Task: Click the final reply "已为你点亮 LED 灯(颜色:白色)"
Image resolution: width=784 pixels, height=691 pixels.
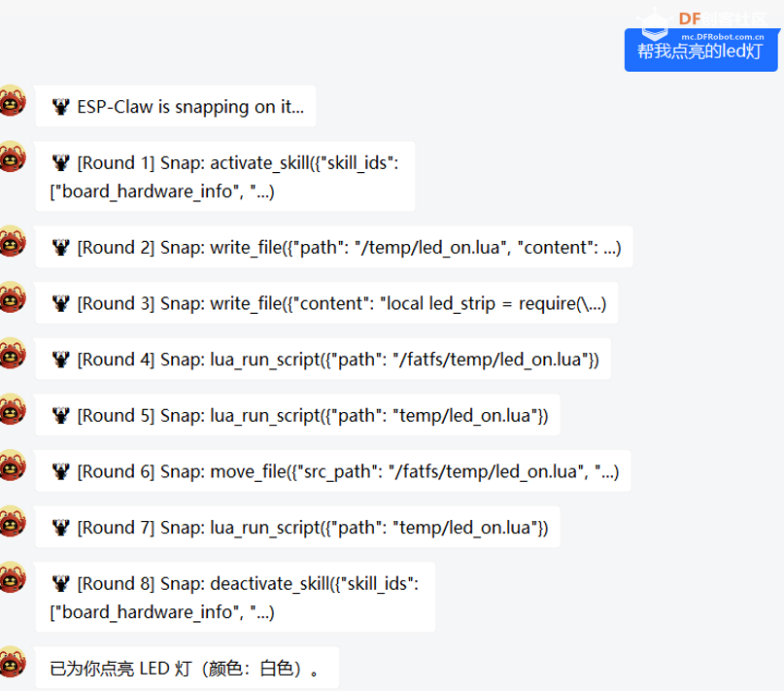Action: pos(187,669)
